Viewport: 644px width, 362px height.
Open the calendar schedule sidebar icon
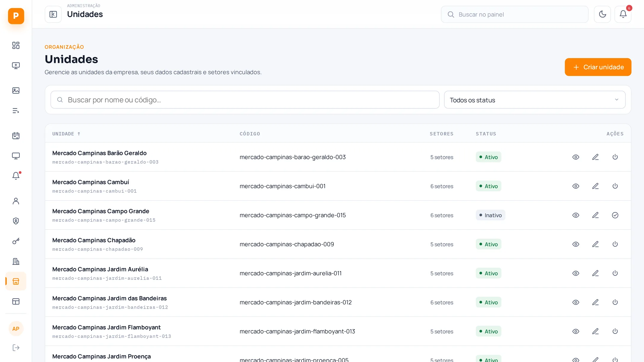pos(16,136)
